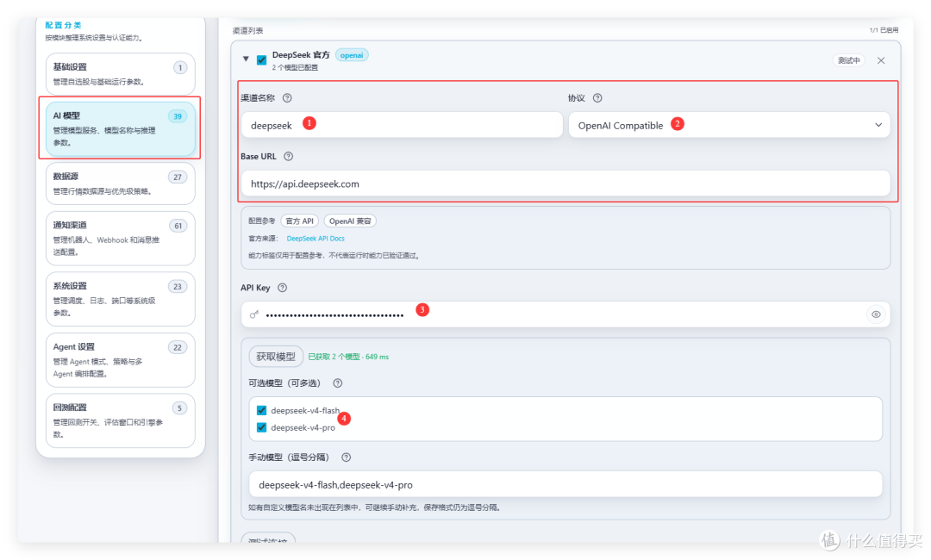
Task: Open 通知渠道 category
Action: pyautogui.click(x=121, y=239)
